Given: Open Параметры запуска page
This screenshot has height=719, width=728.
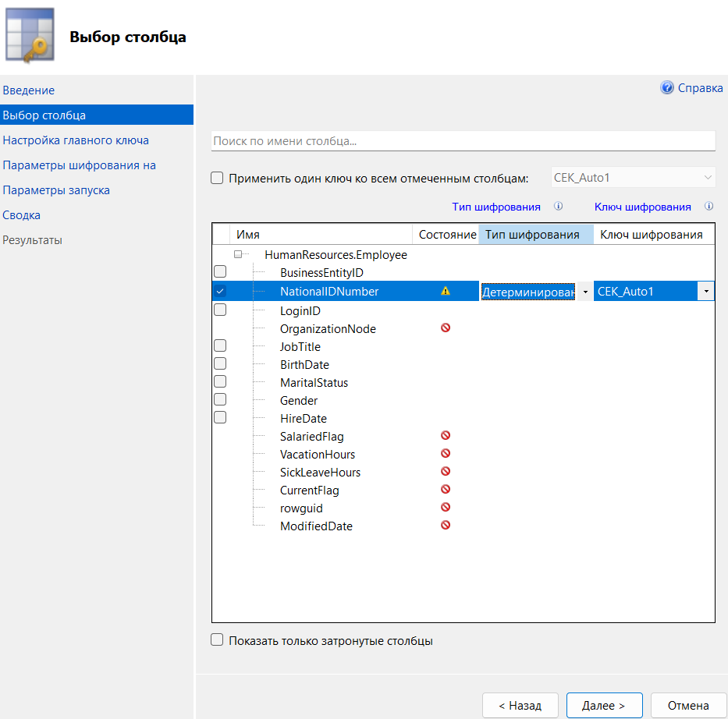Looking at the screenshot, I should (56, 190).
